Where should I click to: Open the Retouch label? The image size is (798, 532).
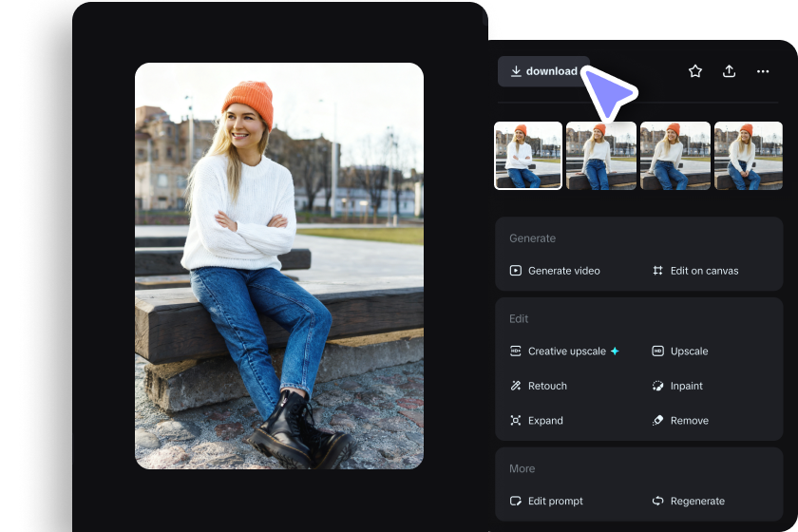[x=547, y=386]
